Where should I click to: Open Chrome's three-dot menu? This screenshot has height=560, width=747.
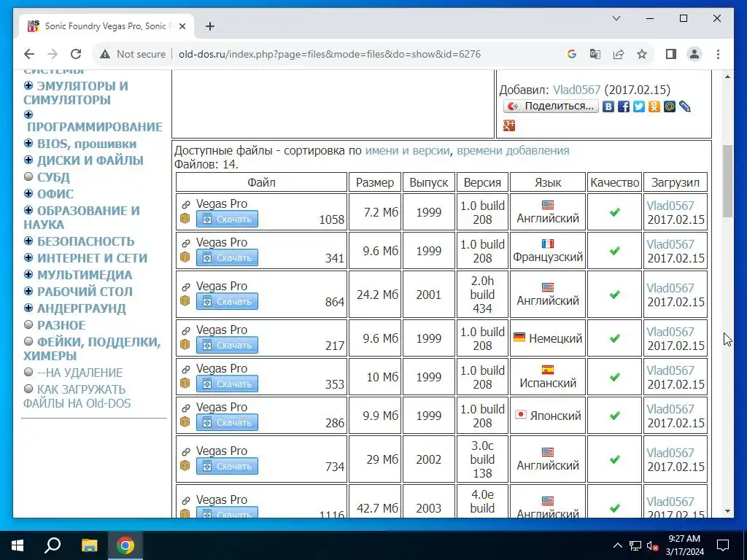[x=718, y=54]
